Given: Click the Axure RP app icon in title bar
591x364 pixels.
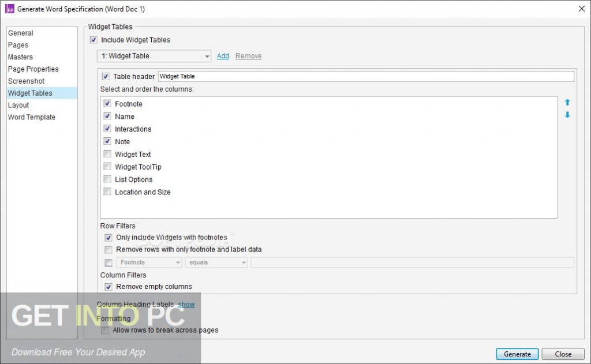Looking at the screenshot, I should coord(9,9).
